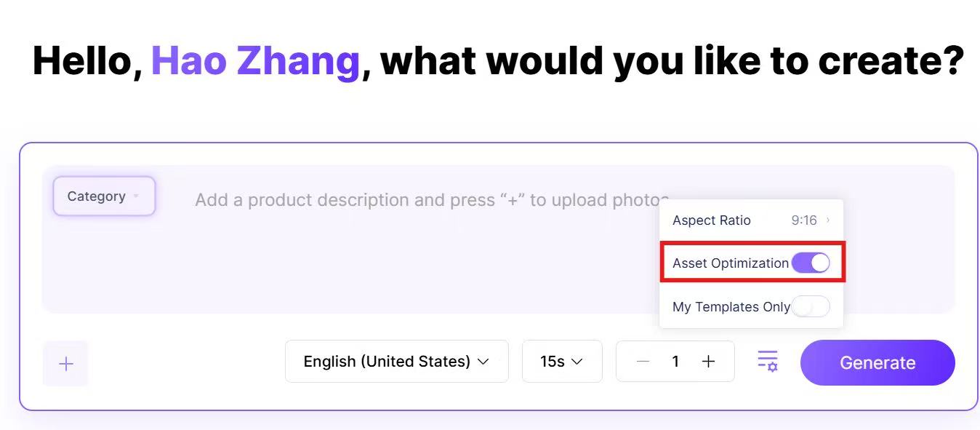Click the down chevron in language selector

483,362
